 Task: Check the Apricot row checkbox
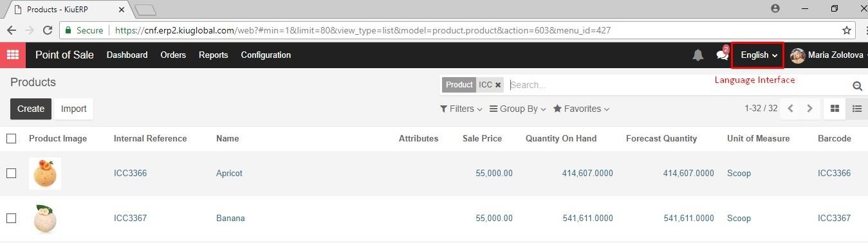(11, 173)
